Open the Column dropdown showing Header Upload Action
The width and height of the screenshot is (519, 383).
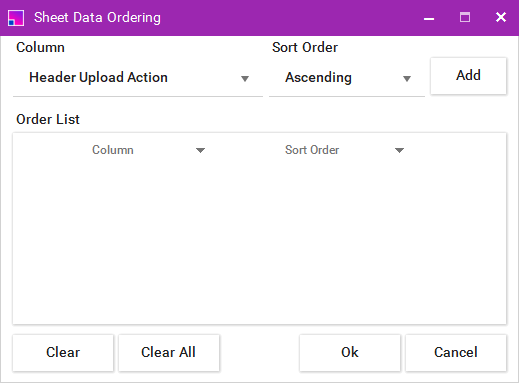(138, 78)
